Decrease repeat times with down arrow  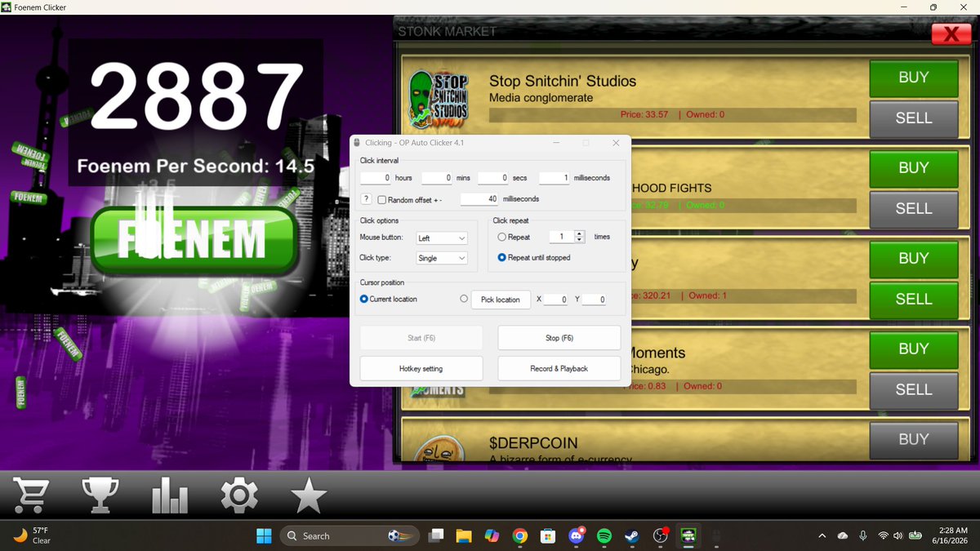580,240
